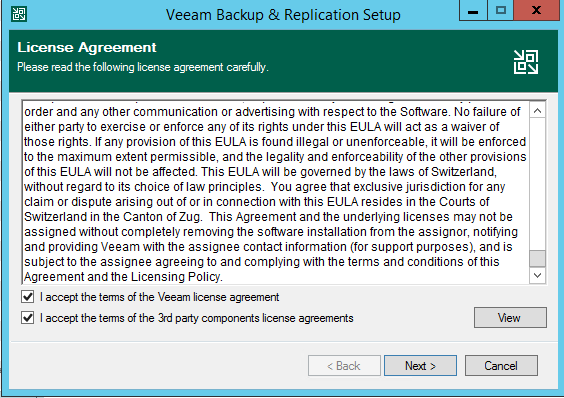Click the 'I accept the terms of the Veeam license agreement' label
The height and width of the screenshot is (398, 564).
point(159,297)
